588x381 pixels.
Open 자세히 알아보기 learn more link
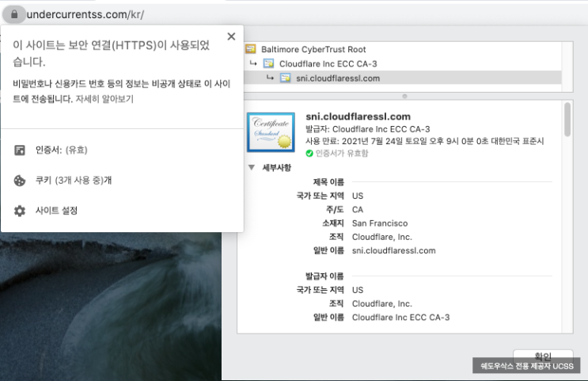104,99
